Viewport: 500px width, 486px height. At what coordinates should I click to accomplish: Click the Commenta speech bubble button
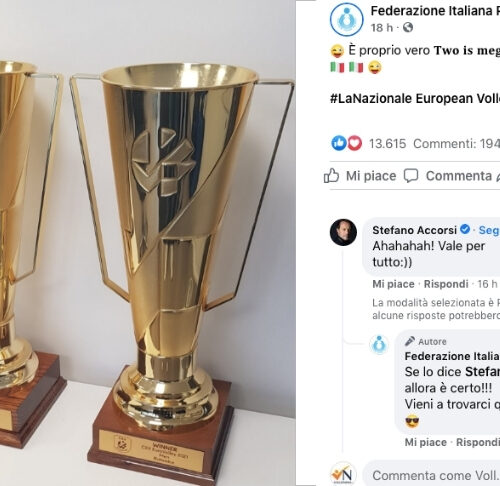[x=448, y=176]
